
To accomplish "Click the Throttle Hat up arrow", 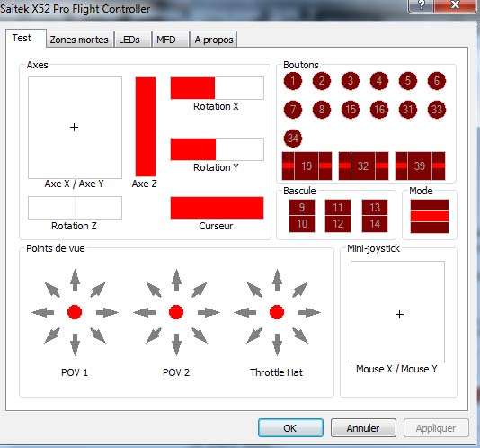I will click(x=278, y=280).
